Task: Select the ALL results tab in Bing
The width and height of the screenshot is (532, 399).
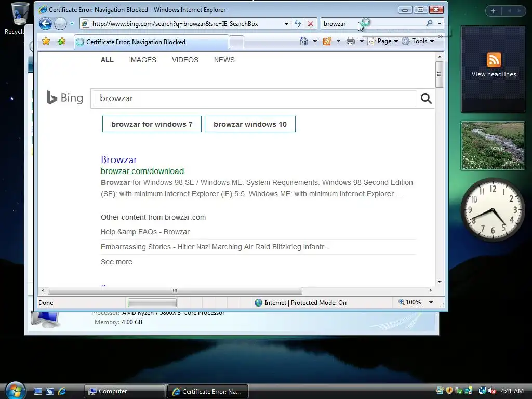Action: pyautogui.click(x=107, y=60)
